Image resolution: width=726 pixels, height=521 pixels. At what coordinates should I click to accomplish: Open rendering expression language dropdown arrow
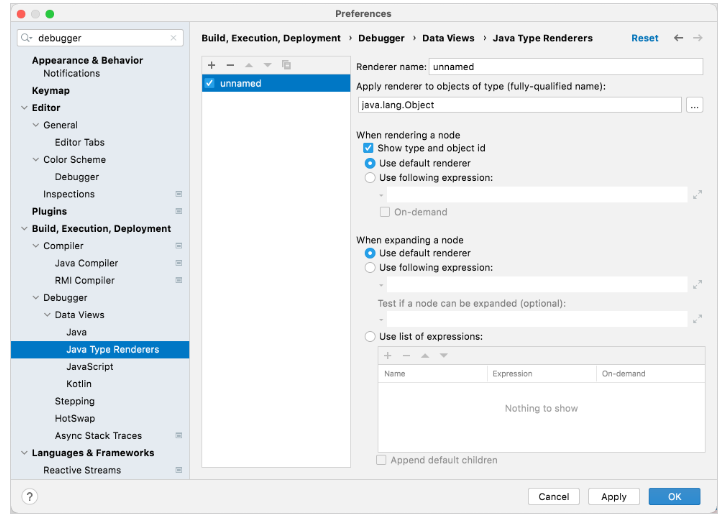(381, 195)
